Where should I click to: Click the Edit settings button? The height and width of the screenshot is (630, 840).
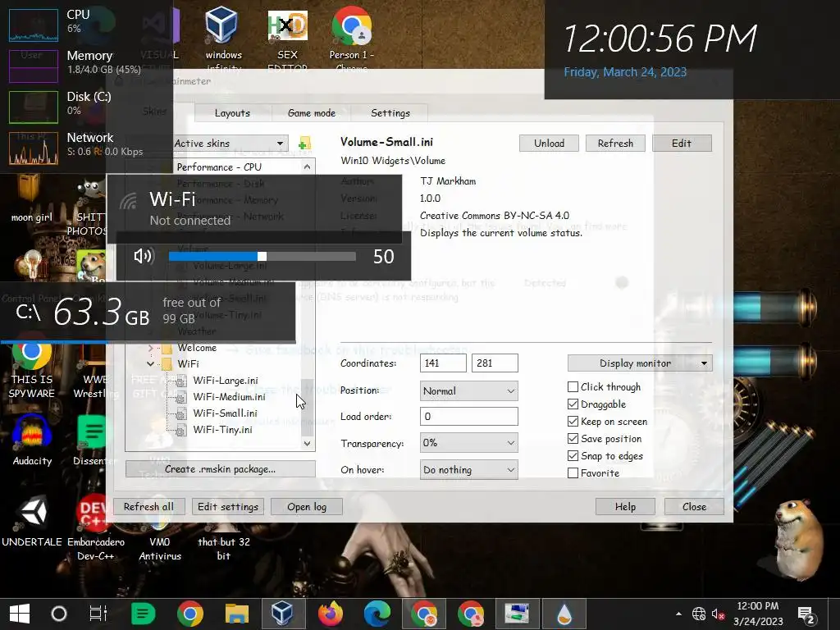[228, 507]
